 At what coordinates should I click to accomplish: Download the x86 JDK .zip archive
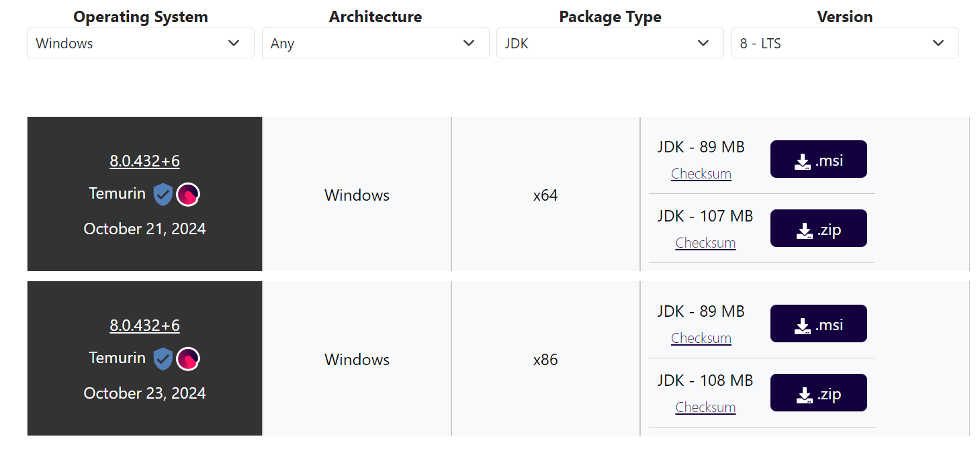818,393
